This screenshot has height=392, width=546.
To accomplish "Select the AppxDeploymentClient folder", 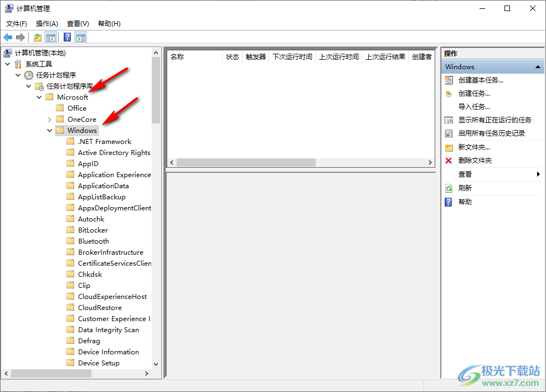I will click(x=115, y=208).
